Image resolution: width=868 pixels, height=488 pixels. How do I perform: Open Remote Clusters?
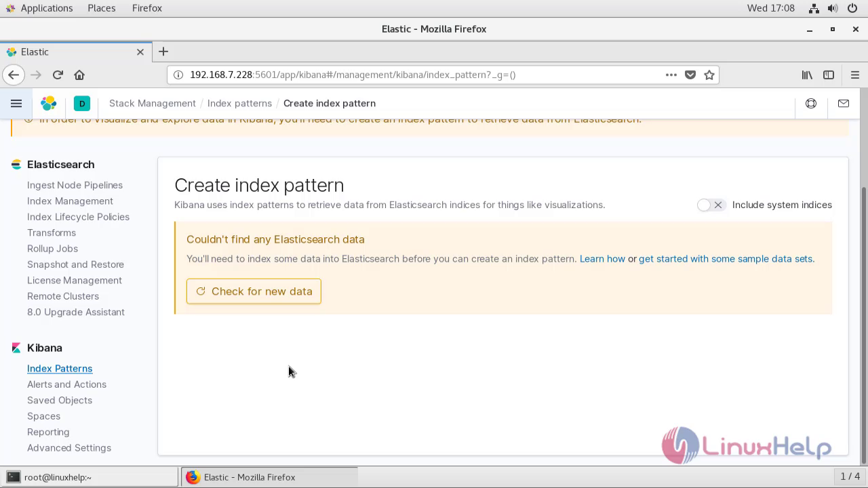point(63,296)
